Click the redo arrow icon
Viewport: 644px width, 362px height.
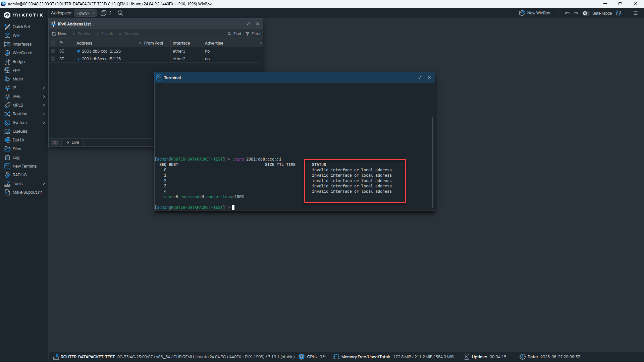(576, 13)
